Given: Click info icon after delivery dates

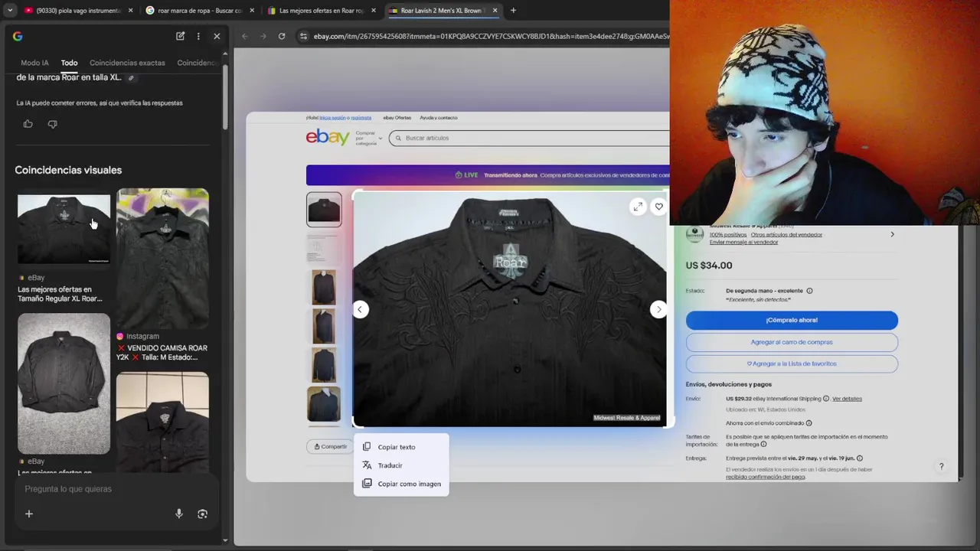Looking at the screenshot, I should 859,458.
